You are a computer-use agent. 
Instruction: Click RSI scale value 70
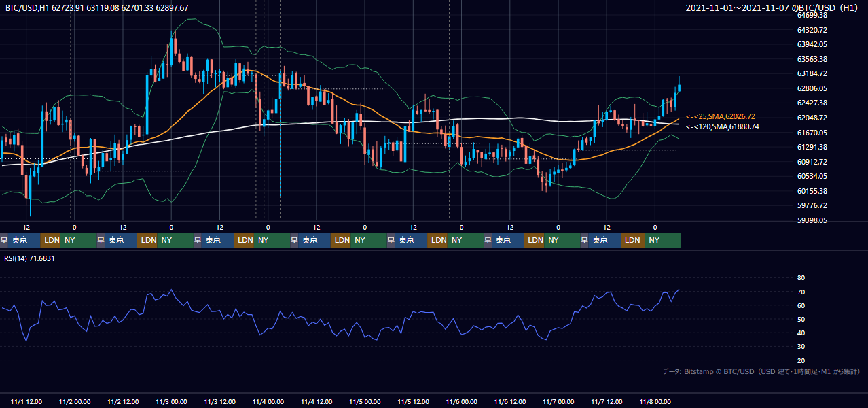pyautogui.click(x=801, y=292)
